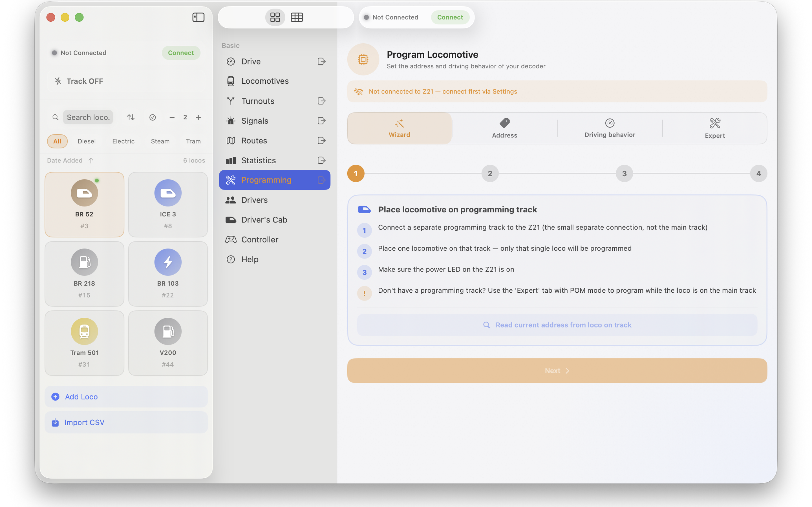Click Connect in the top toolbar

click(x=450, y=17)
